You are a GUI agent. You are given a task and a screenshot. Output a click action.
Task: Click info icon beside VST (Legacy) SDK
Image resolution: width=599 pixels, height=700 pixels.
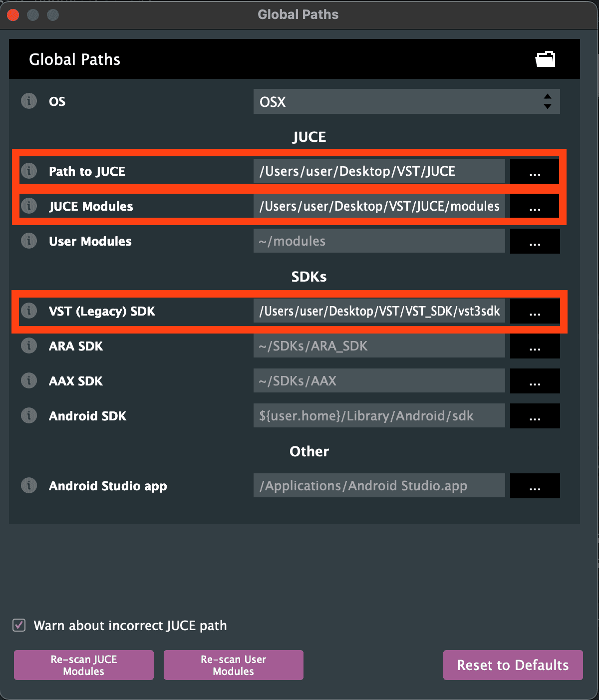[x=29, y=311]
